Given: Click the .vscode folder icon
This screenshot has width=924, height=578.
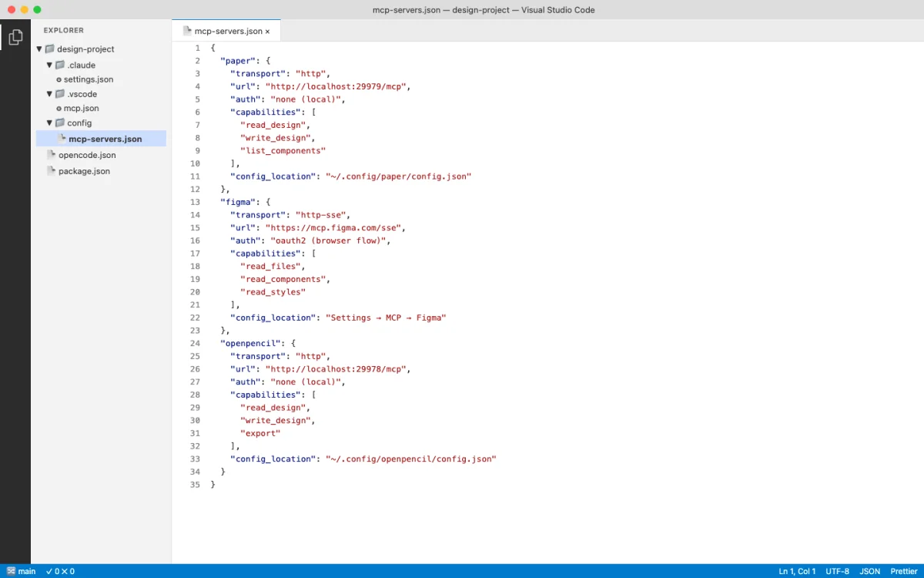Looking at the screenshot, I should [60, 94].
